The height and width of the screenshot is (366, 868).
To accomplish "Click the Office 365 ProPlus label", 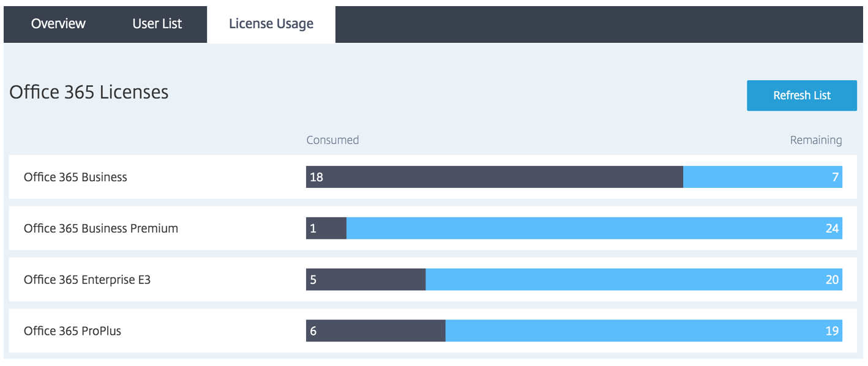I will coord(72,331).
